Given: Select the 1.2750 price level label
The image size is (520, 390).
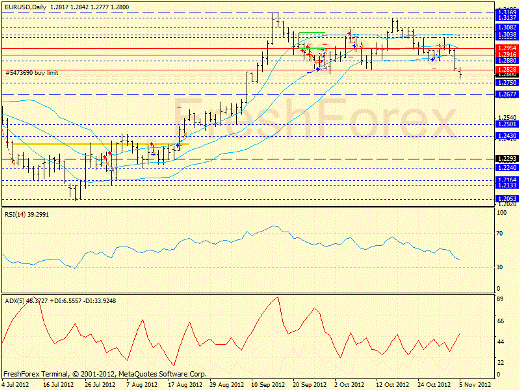Looking at the screenshot, I should point(507,82).
